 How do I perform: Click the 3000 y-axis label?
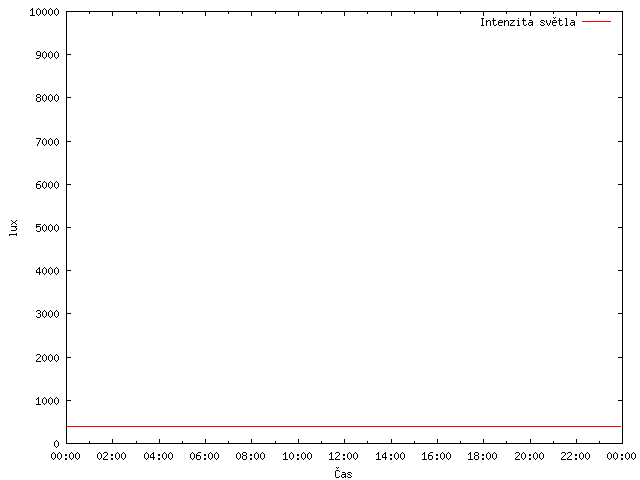pos(47,314)
